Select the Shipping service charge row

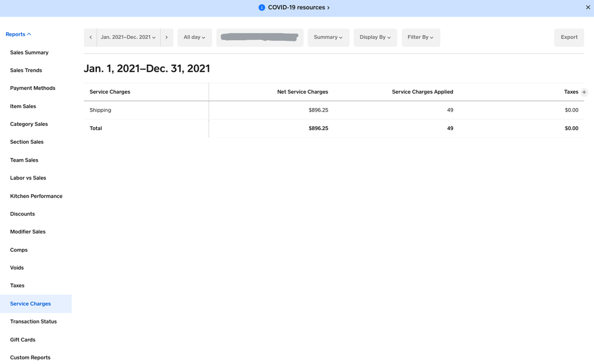pyautogui.click(x=100, y=110)
